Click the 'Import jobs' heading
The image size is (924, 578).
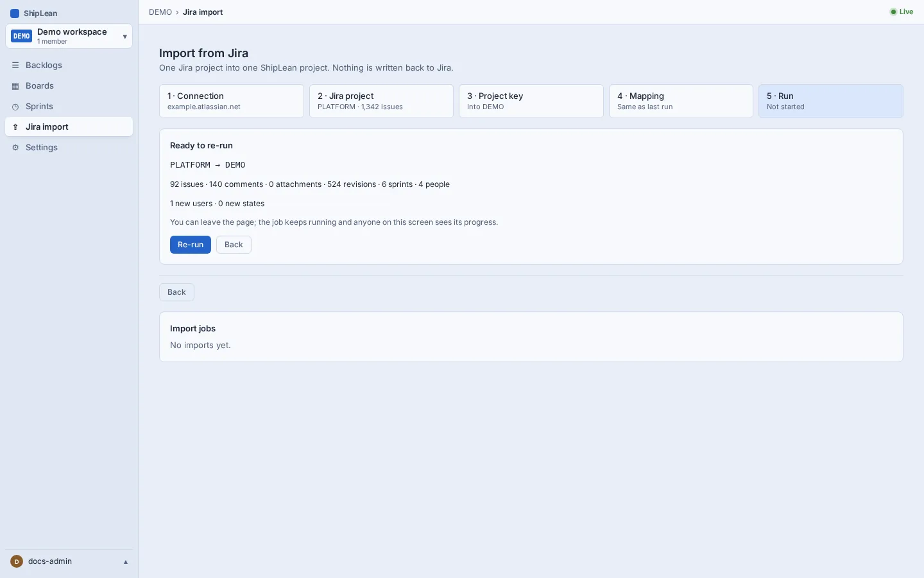193,329
